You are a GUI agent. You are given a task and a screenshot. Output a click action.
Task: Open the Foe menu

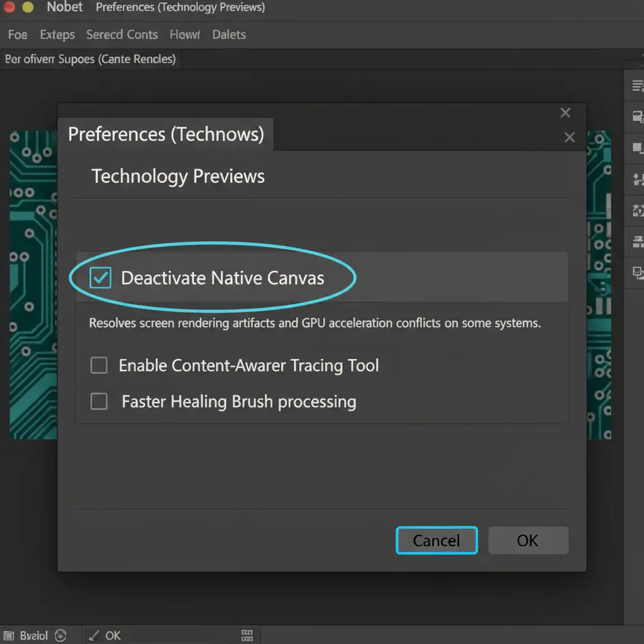tap(18, 35)
